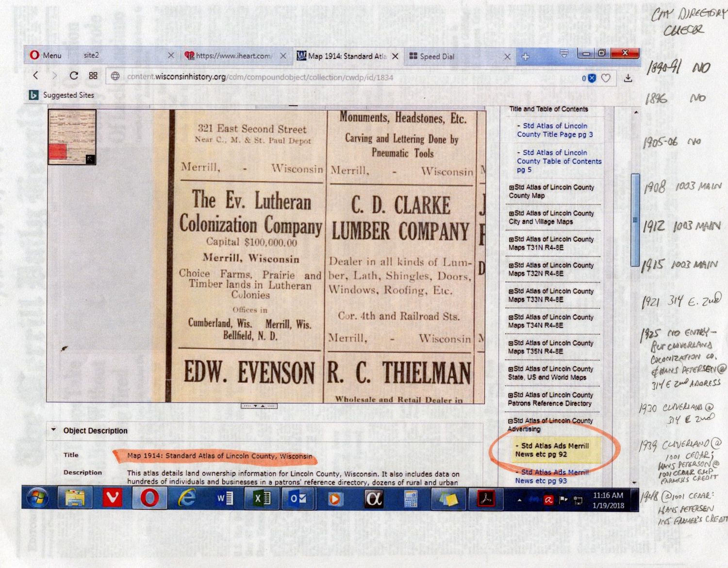Open the media player taskbar icon

(x=335, y=499)
